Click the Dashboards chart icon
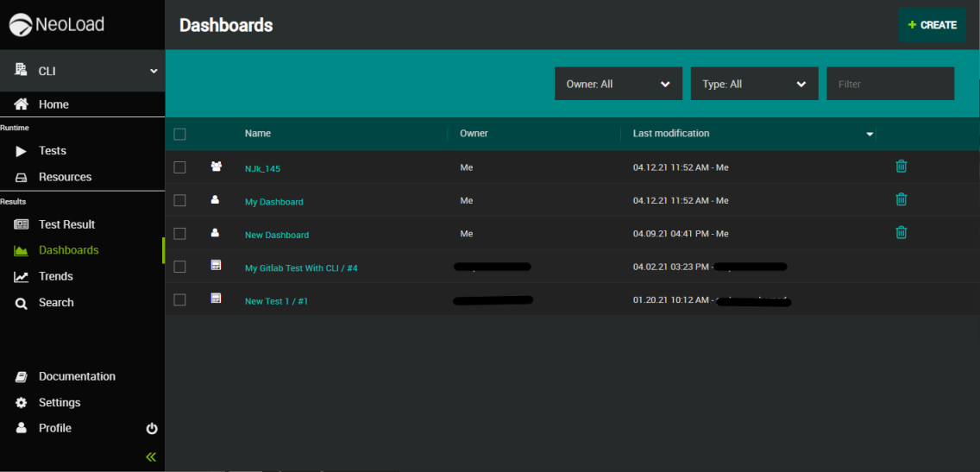This screenshot has width=980, height=472. (22, 250)
